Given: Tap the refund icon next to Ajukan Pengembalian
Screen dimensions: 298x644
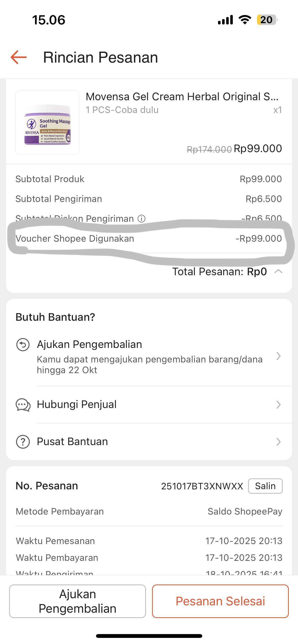Looking at the screenshot, I should coord(23,345).
